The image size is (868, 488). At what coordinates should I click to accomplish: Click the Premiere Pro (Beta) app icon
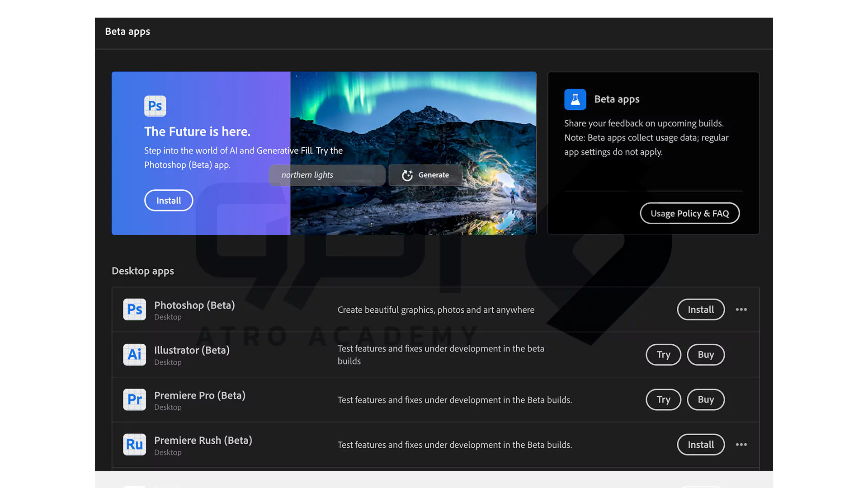point(135,399)
